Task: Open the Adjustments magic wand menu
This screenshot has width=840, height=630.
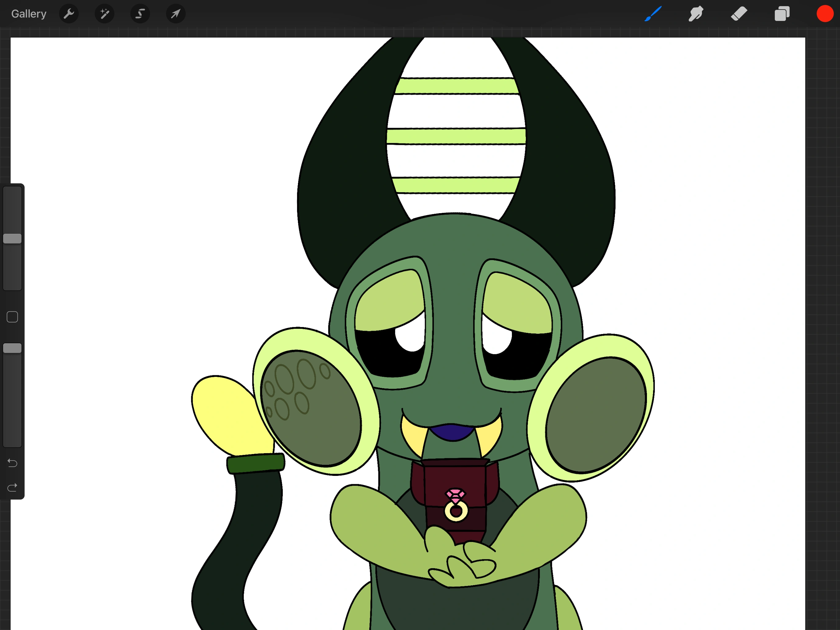Action: [x=104, y=14]
